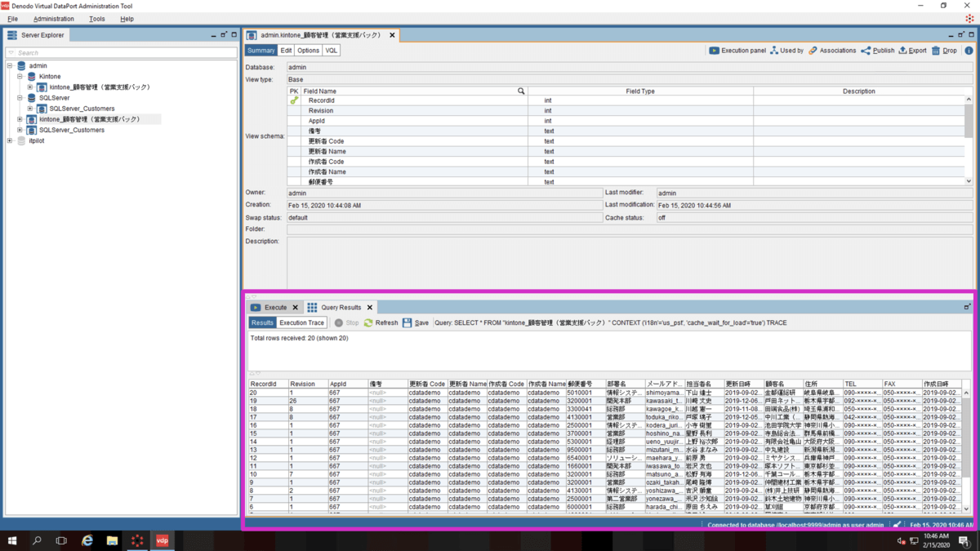
Task: Click the field name search magnifier
Action: tap(521, 91)
